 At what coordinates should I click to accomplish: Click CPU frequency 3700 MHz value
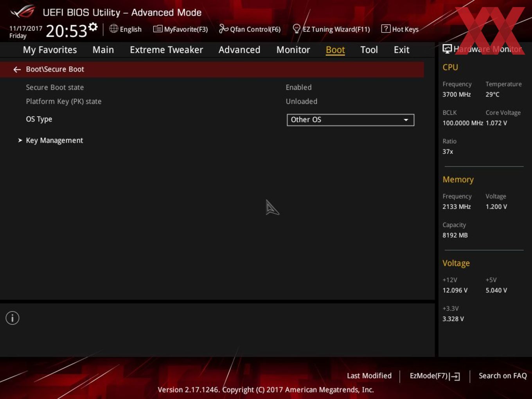(x=457, y=94)
